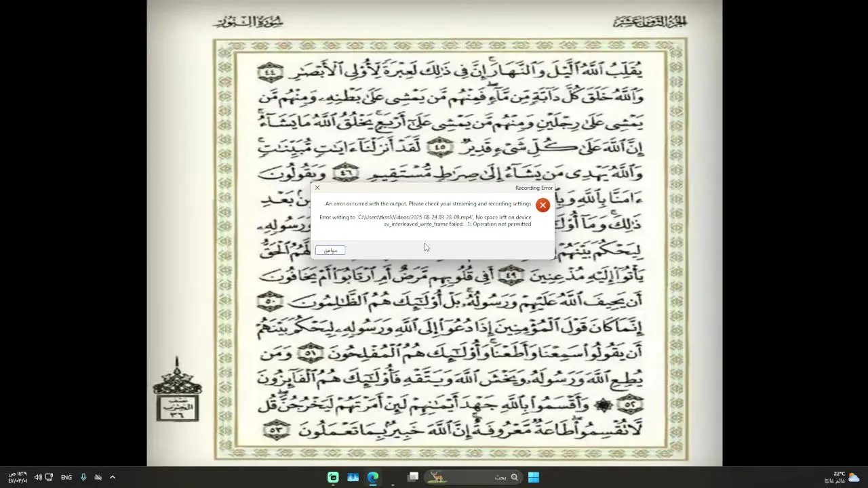Open the volume control in system tray

[x=38, y=477]
